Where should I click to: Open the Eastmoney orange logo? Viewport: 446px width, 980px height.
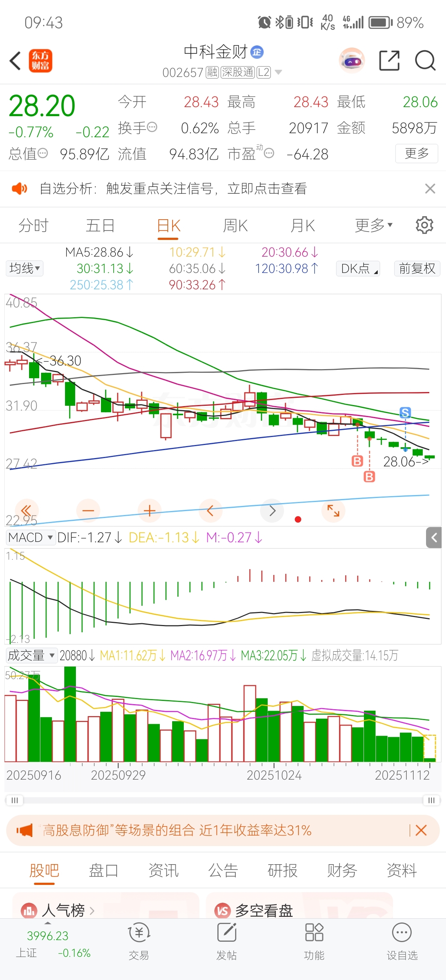(40, 61)
